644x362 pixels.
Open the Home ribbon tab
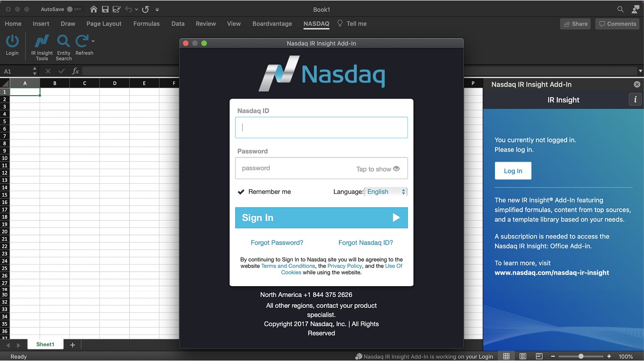click(13, 24)
